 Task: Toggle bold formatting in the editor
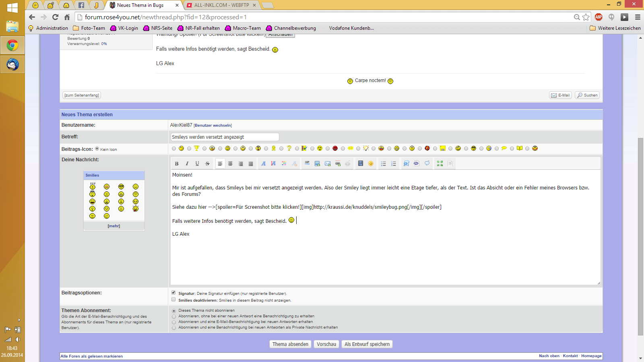coord(176,163)
